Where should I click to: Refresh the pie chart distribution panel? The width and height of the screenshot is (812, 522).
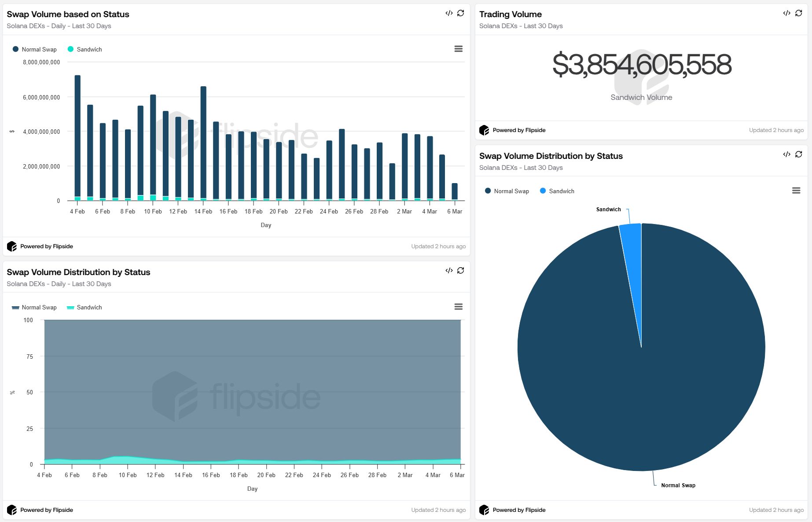[798, 154]
